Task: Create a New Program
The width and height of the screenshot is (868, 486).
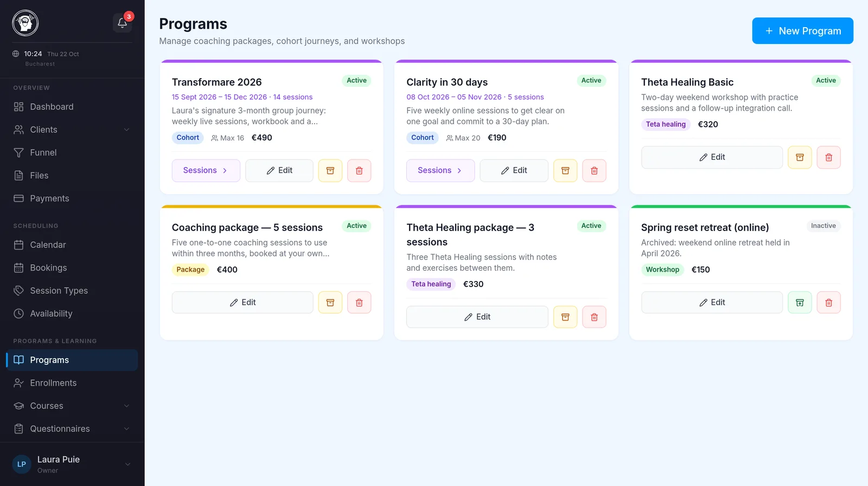Action: (x=802, y=31)
